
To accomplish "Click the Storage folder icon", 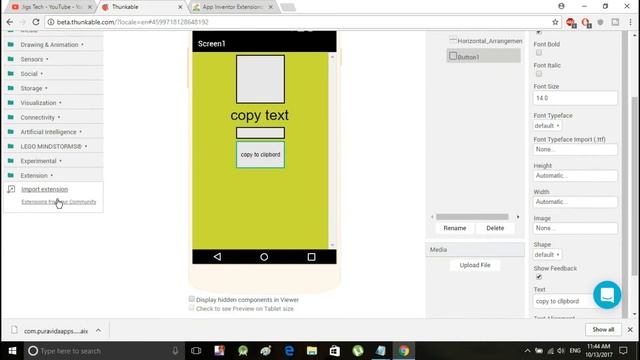I will point(11,88).
